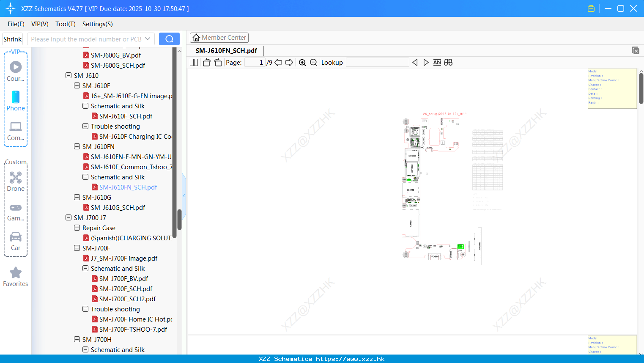Open SM-J610F Charging IC file
Screen dimensions: 644x363
135,136
